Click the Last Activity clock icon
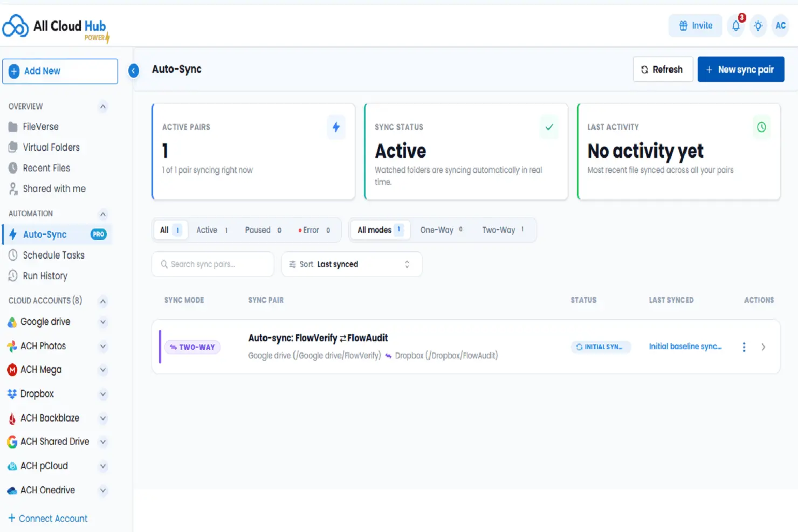 (x=761, y=127)
